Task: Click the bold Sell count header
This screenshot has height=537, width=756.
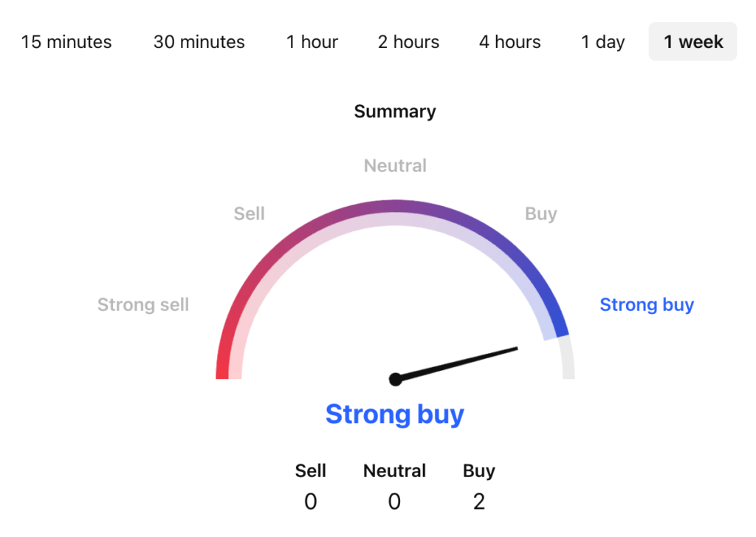Action: click(311, 471)
